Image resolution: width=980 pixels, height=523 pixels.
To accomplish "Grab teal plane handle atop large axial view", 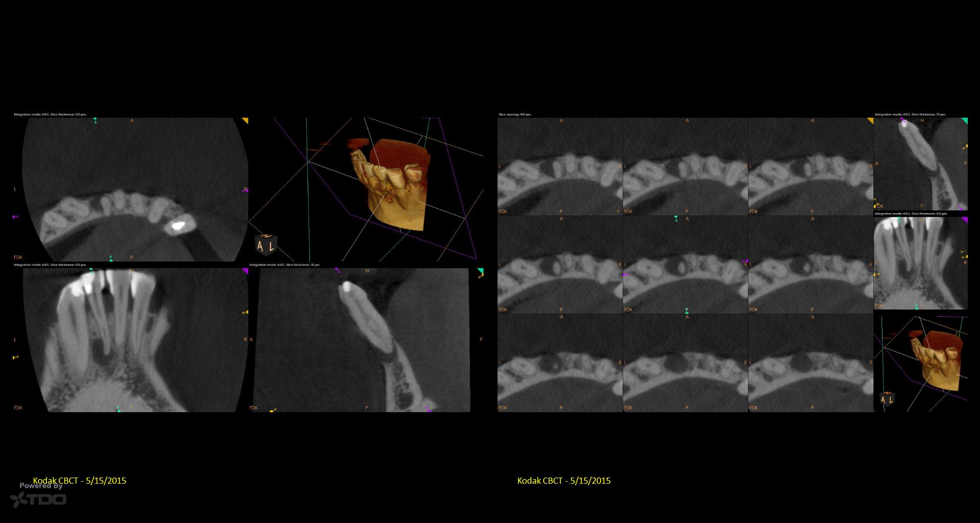I will (x=95, y=121).
